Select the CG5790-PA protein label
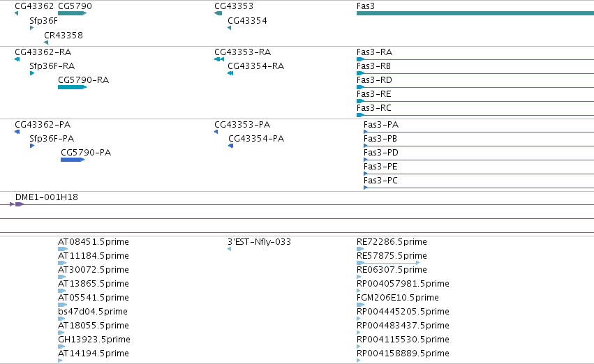The width and height of the screenshot is (594, 364). coord(86,153)
